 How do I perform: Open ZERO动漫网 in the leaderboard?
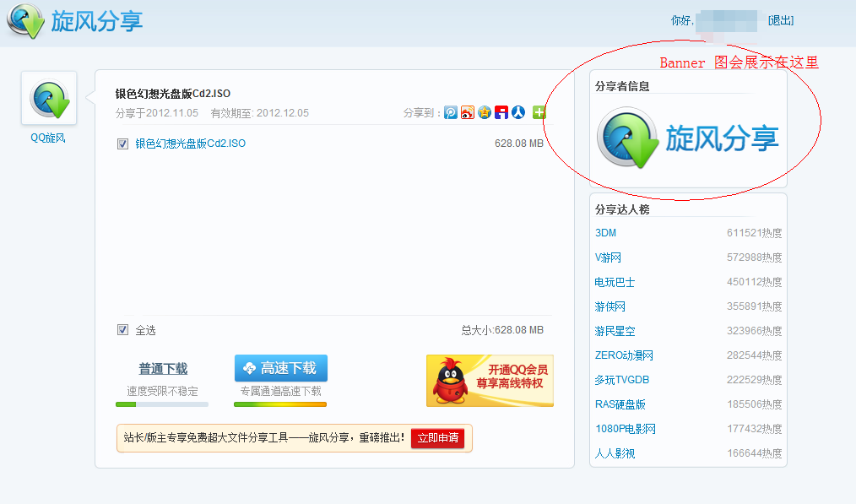[x=624, y=355]
